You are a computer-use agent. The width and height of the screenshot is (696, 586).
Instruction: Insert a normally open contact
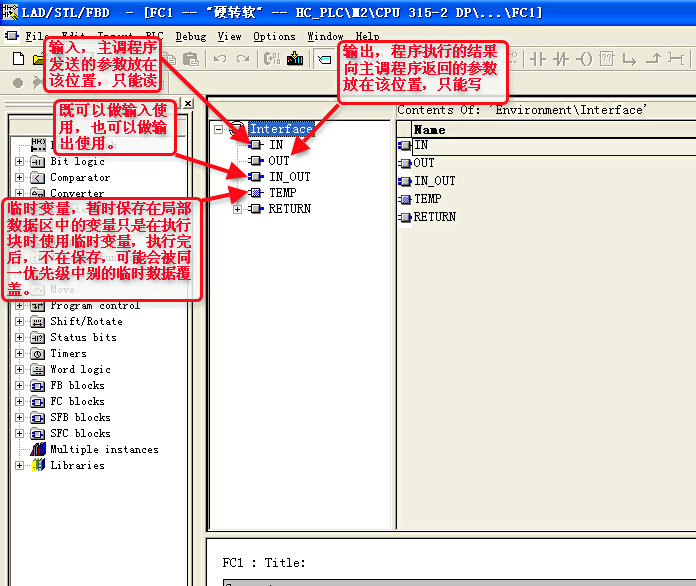[x=538, y=59]
